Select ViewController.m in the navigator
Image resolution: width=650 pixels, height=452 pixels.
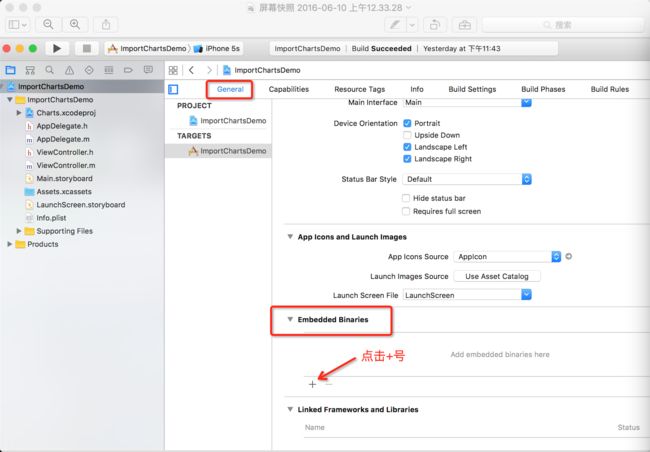point(65,165)
